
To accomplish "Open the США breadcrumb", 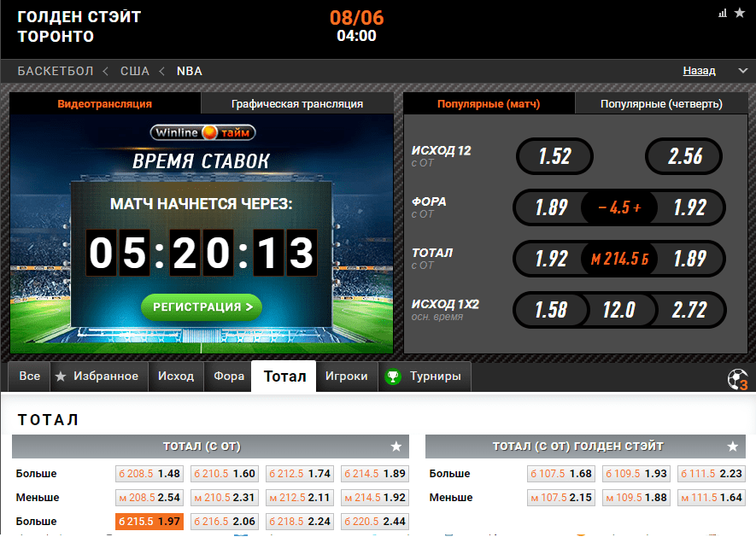I will pyautogui.click(x=134, y=72).
